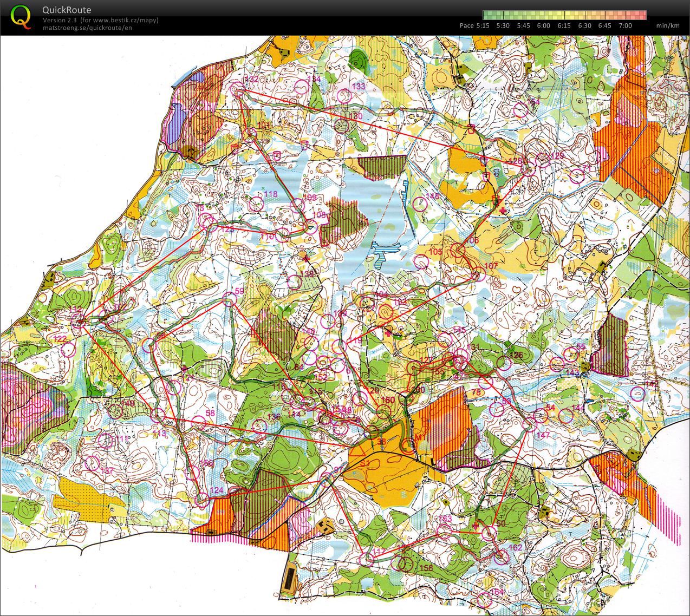Click the pace color gradient scale
690x616 pixels.
tap(564, 15)
